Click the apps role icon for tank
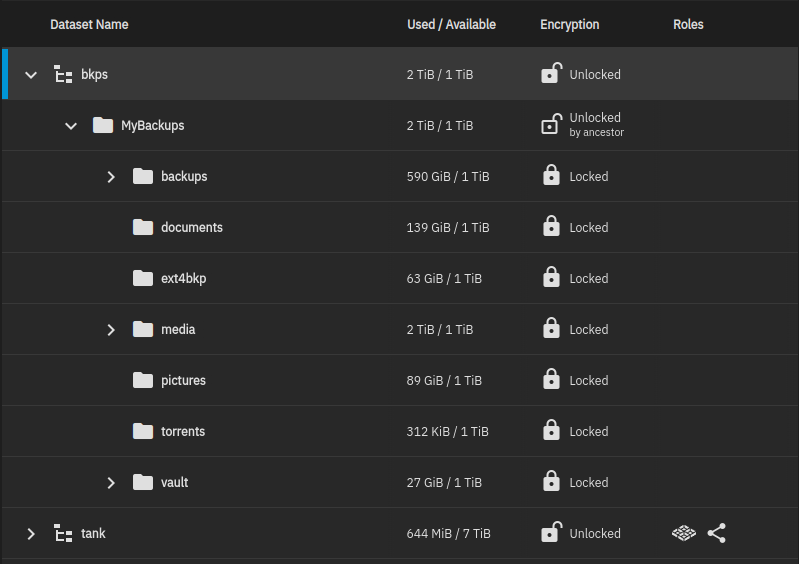 click(684, 533)
